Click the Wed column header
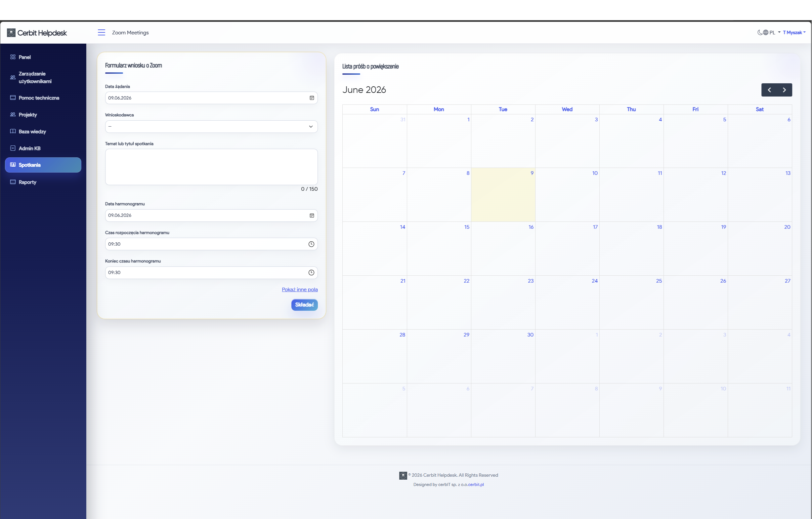812x519 pixels. coord(567,109)
